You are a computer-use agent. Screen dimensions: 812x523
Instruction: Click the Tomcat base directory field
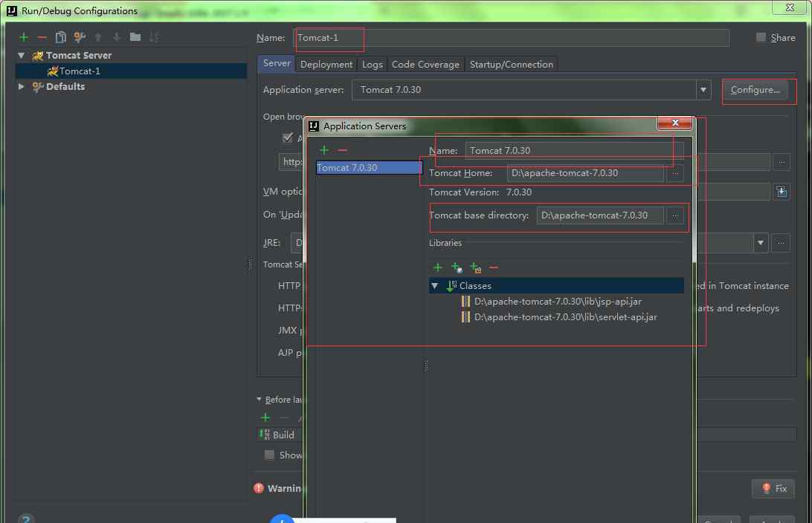pos(599,215)
